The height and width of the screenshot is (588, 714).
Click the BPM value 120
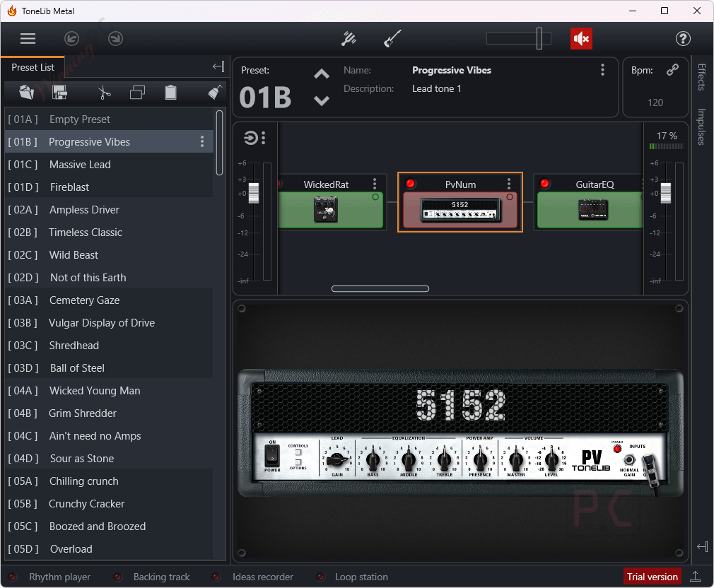click(x=655, y=102)
